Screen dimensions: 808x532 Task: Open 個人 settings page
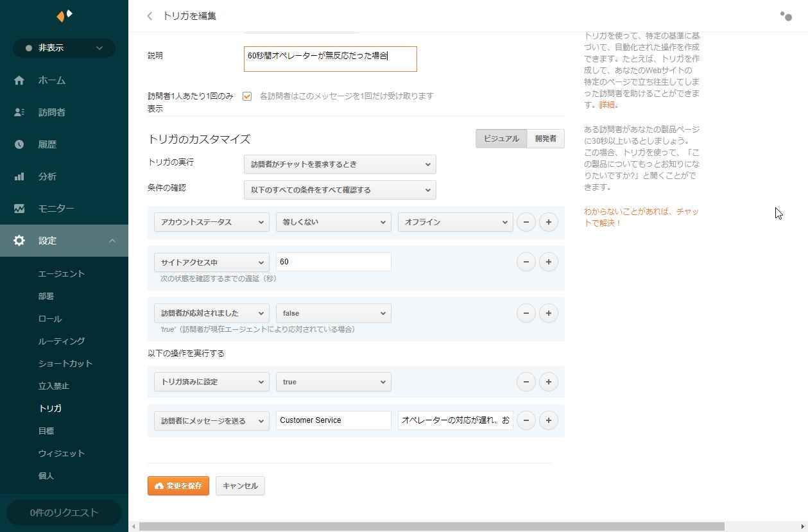[46, 476]
